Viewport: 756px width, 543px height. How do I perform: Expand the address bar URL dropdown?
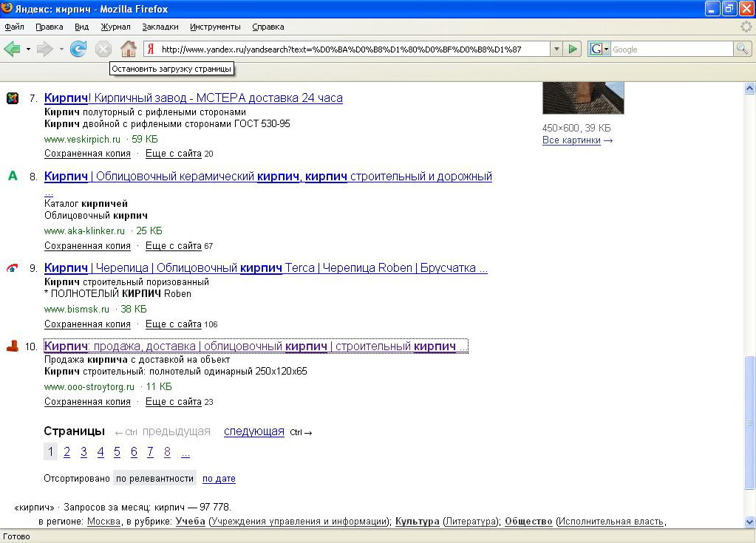point(556,49)
